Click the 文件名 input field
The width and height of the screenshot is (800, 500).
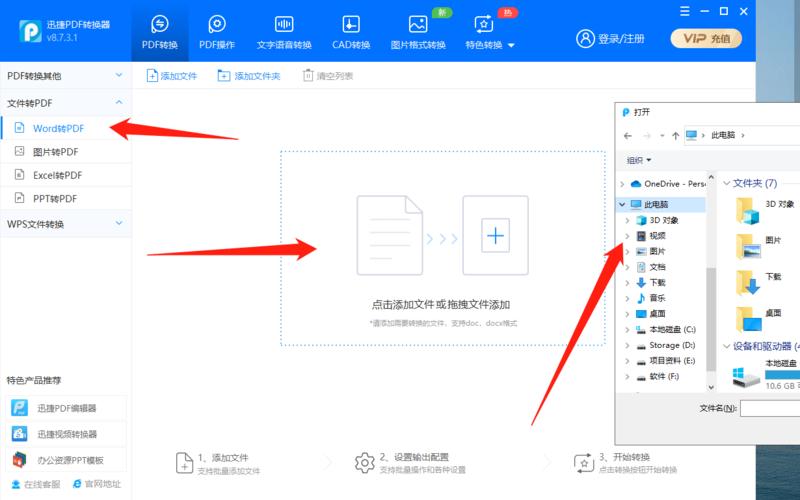770,408
